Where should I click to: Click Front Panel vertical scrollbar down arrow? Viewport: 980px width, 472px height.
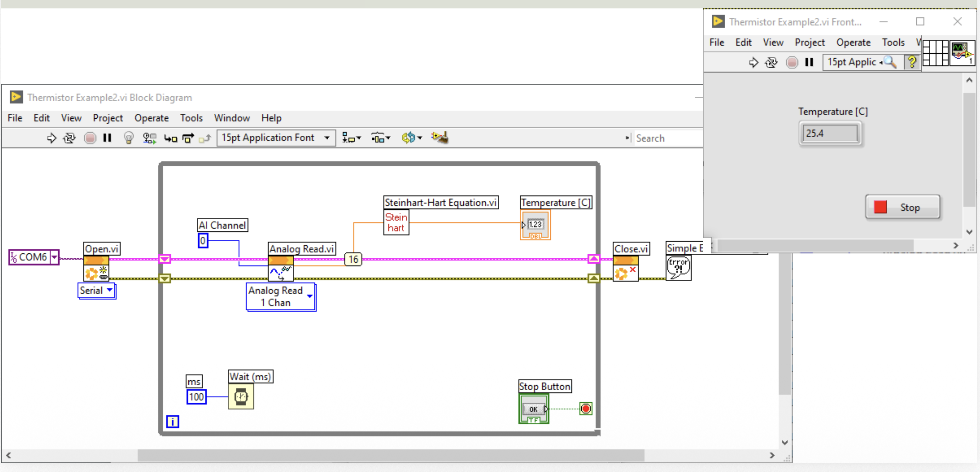click(969, 231)
